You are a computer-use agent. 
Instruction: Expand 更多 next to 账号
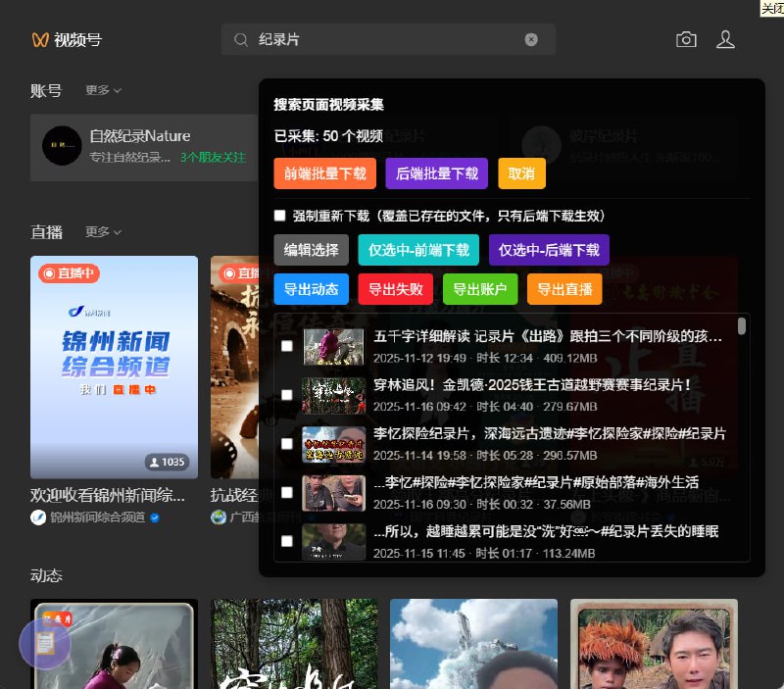[97, 90]
